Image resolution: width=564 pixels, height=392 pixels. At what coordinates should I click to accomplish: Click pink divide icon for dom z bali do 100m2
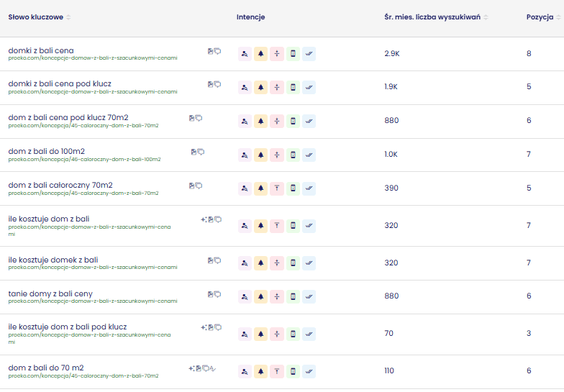[x=277, y=155]
